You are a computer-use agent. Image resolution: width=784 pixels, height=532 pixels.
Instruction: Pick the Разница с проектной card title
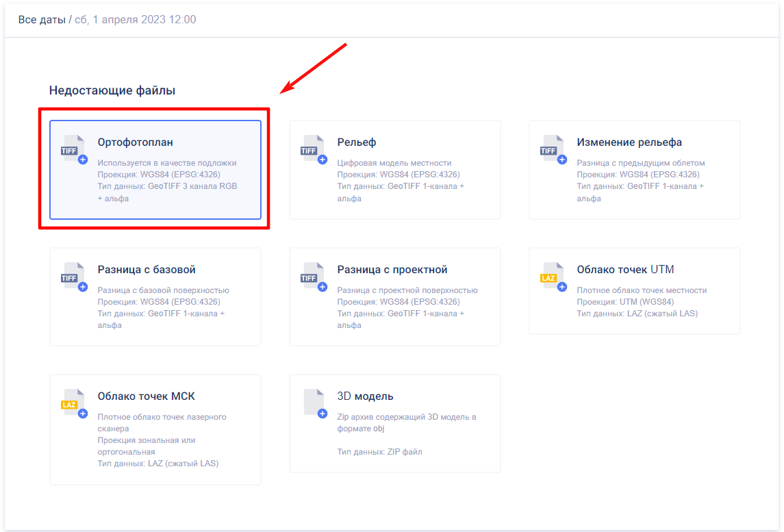pos(392,270)
